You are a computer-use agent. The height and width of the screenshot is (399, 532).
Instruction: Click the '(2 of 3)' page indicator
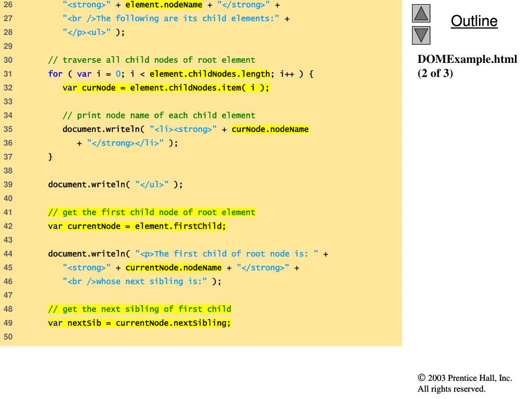pyautogui.click(x=435, y=73)
